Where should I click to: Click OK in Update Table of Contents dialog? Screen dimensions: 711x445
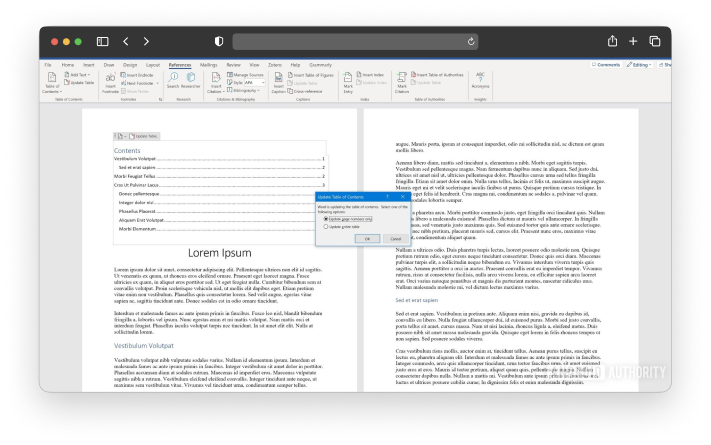coord(367,239)
